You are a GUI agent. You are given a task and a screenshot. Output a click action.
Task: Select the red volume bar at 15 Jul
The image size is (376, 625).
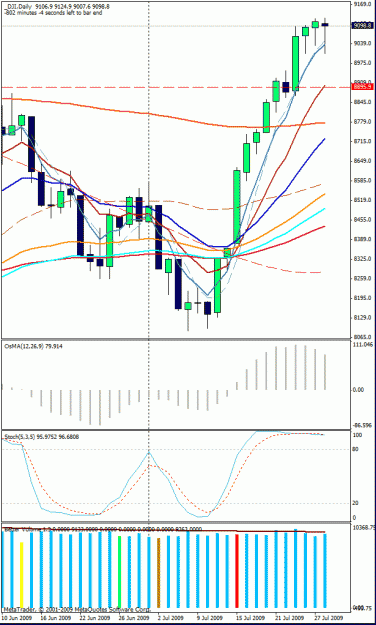pyautogui.click(x=237, y=571)
